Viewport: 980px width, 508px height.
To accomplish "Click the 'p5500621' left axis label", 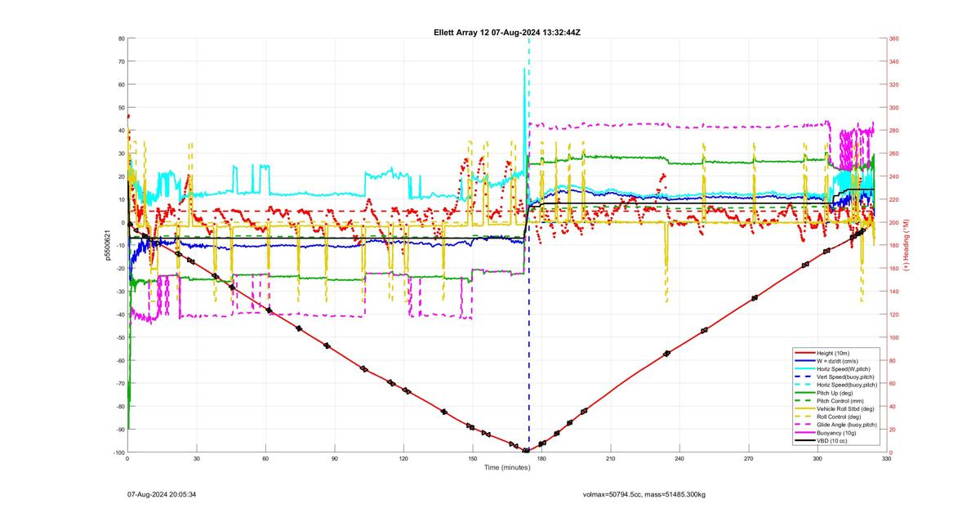I will 107,245.
